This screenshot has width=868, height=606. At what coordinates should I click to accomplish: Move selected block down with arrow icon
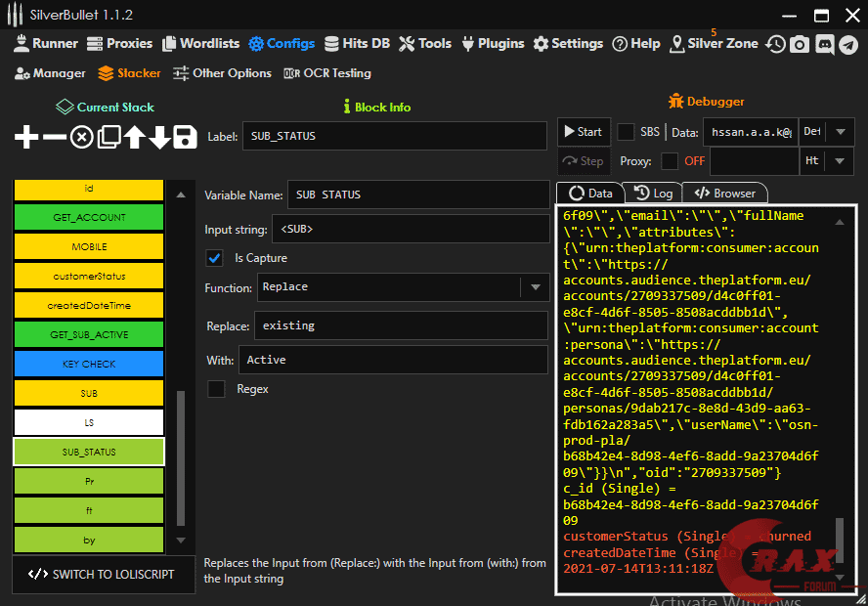[159, 138]
